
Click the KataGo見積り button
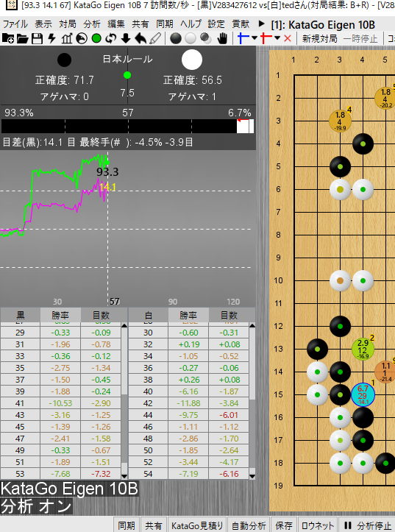tap(197, 525)
